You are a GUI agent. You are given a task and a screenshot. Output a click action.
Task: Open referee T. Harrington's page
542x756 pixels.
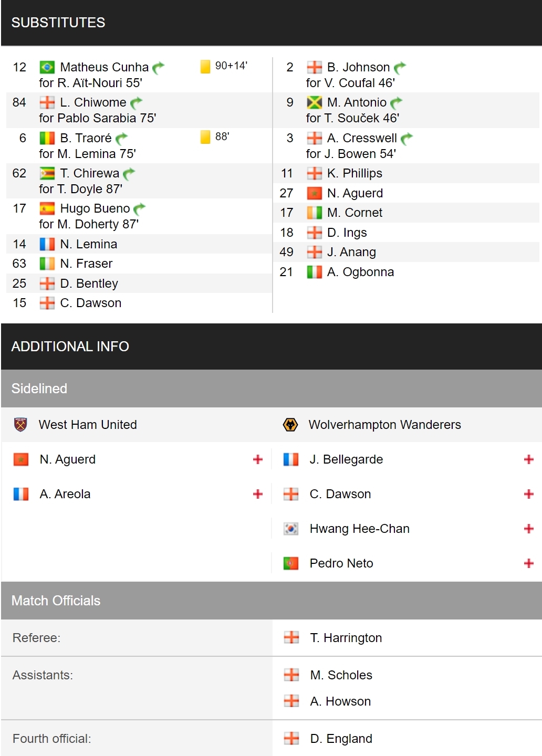pos(346,638)
